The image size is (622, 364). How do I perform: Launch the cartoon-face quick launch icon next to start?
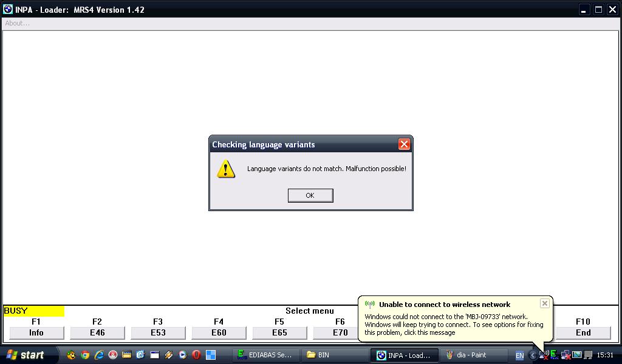(x=71, y=355)
